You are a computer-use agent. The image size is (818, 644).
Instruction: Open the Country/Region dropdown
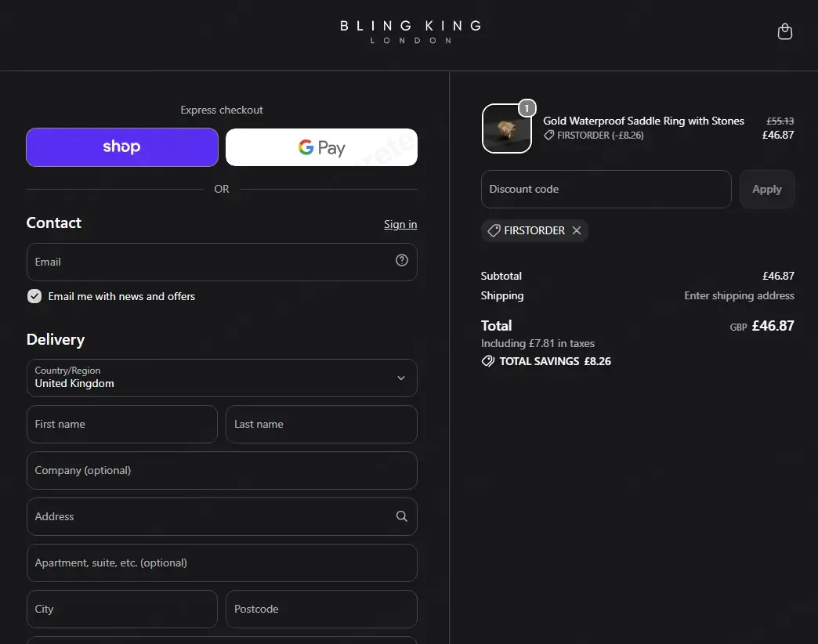222,378
